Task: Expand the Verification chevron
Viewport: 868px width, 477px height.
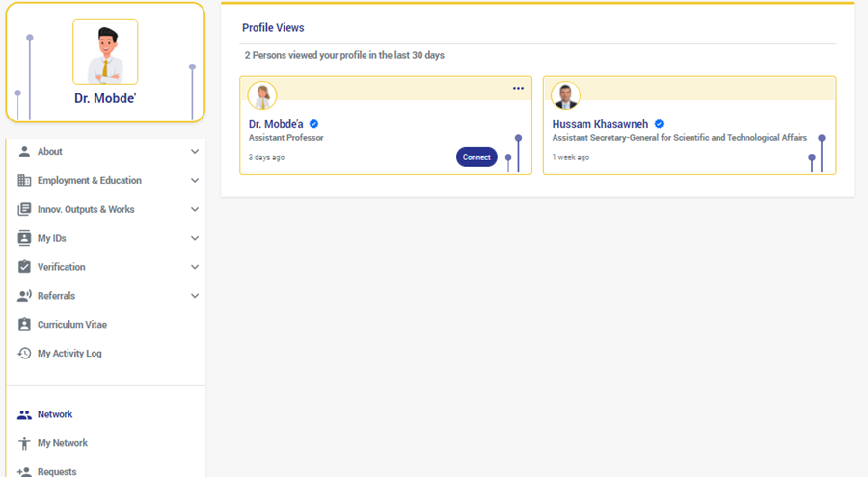Action: point(195,267)
